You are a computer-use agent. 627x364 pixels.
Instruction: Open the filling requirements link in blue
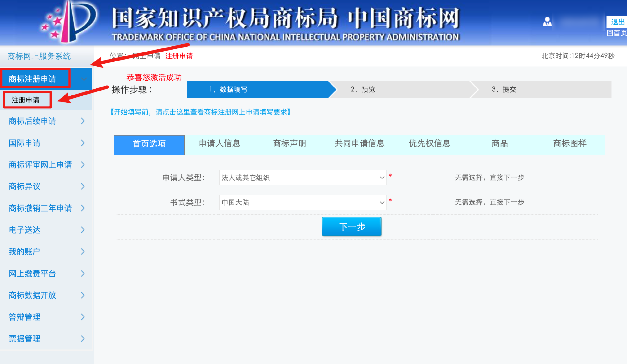click(x=201, y=112)
